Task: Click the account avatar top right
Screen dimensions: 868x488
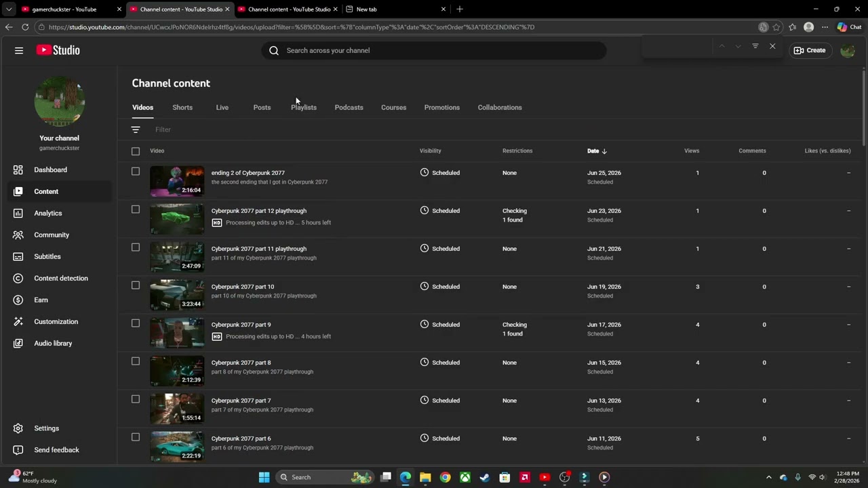Action: click(x=848, y=50)
